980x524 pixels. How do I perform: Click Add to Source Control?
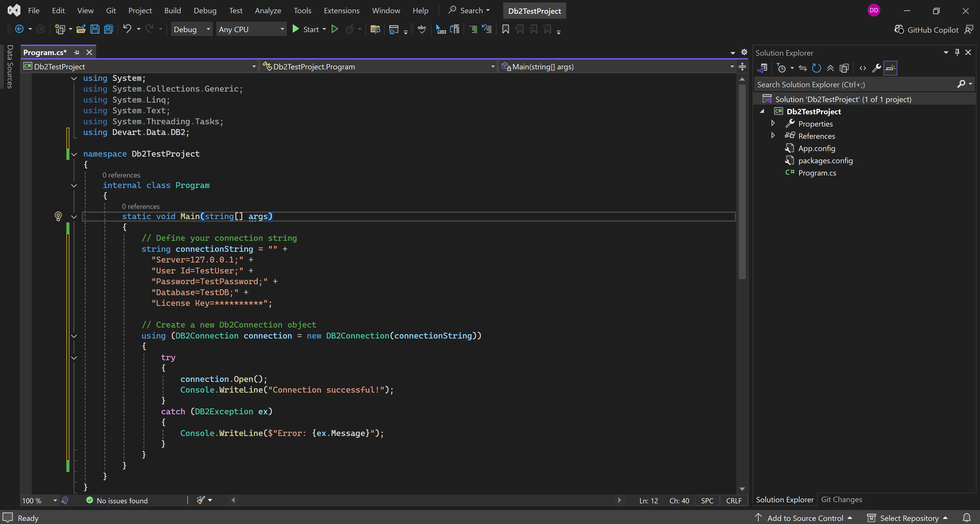(x=804, y=518)
